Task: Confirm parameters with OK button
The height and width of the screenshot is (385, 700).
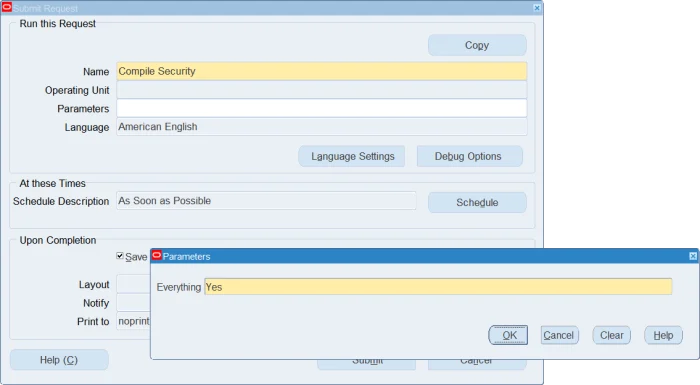Action: 508,335
